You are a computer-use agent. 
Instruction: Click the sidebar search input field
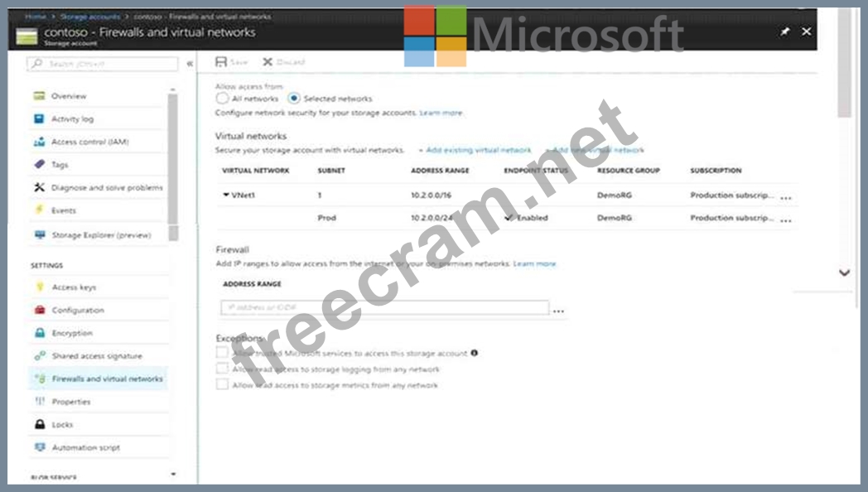pos(103,64)
